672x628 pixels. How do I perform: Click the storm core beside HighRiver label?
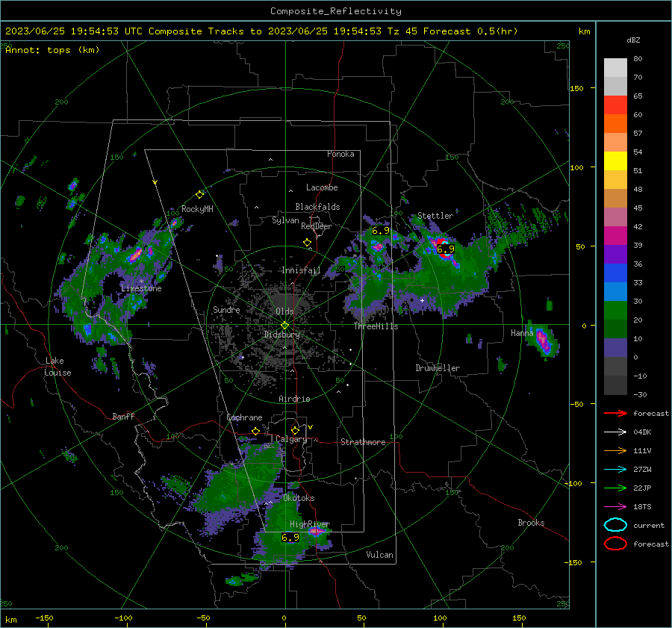(x=317, y=532)
